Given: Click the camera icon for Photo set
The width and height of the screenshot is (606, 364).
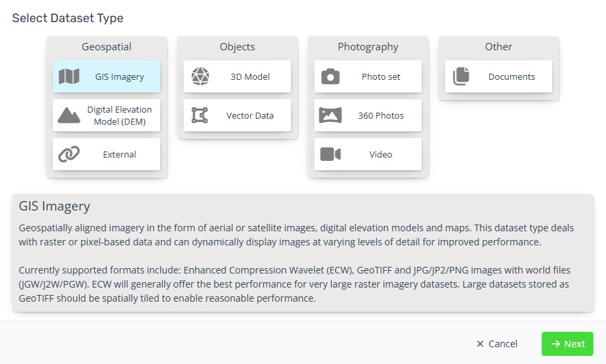Looking at the screenshot, I should coord(330,76).
